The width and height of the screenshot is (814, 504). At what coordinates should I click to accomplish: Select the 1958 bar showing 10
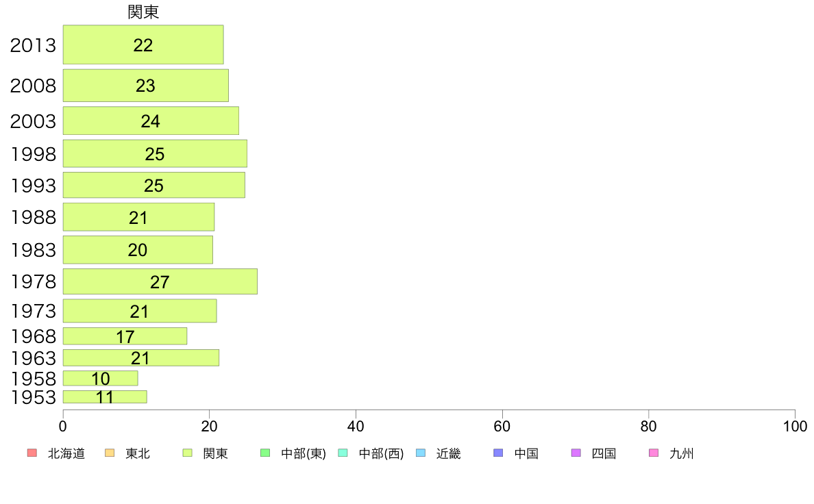[x=101, y=379]
